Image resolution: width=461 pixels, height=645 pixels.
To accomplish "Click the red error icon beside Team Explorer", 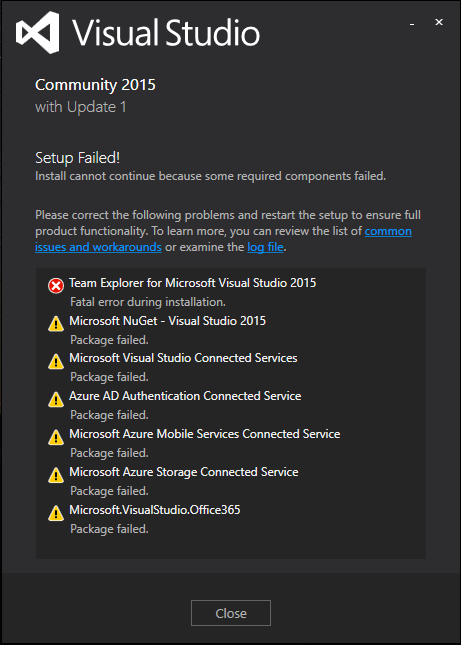I will tap(56, 285).
